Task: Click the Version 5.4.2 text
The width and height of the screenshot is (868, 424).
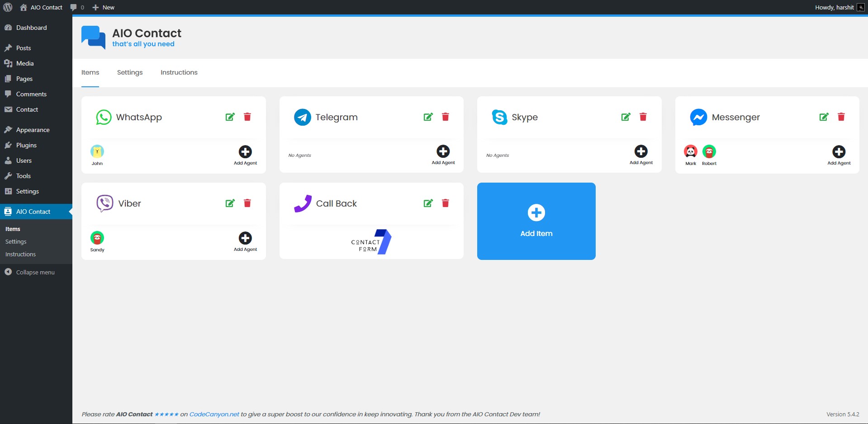Action: (x=843, y=414)
